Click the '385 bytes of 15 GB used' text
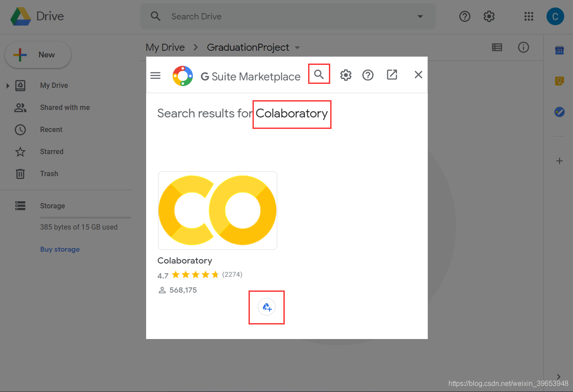The image size is (573, 392). (79, 227)
